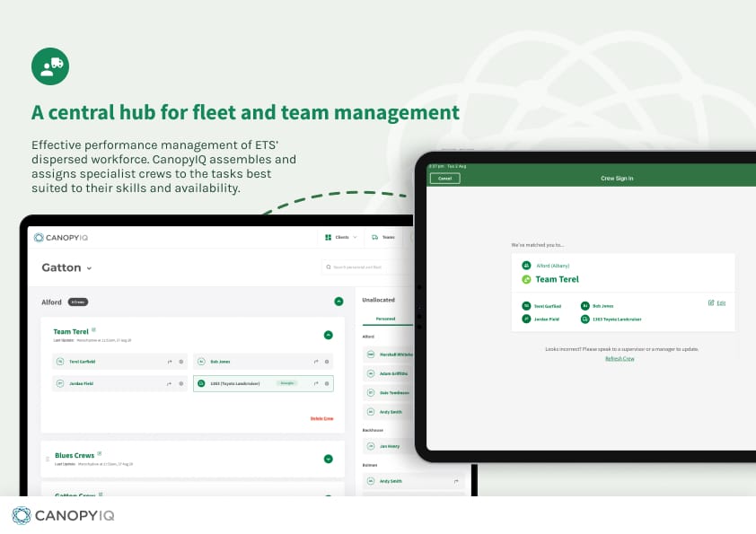
Task: Click the remove icon on Jordan Field row
Action: click(181, 383)
